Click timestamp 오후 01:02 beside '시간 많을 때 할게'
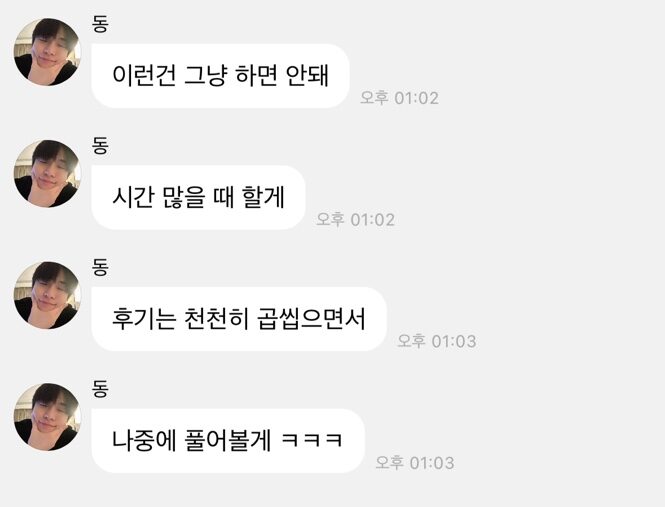The image size is (665, 507). point(355,220)
